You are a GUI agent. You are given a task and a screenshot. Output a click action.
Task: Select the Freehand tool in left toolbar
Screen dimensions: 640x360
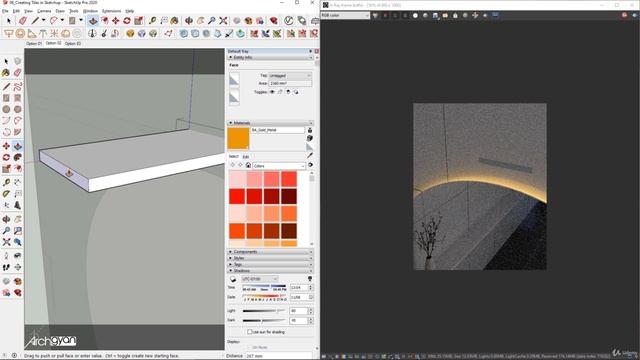pyautogui.click(x=18, y=87)
